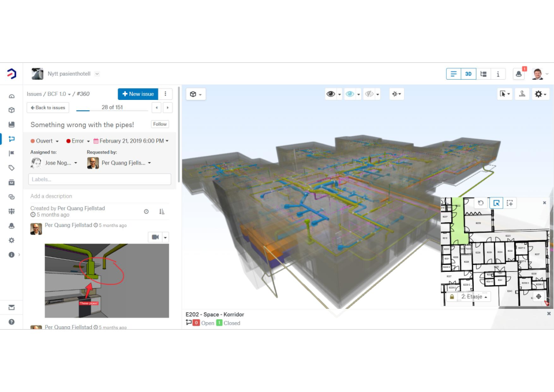Open the team members panel in left sidebar
Image resolution: width=554 pixels, height=392 pixels.
(x=12, y=211)
